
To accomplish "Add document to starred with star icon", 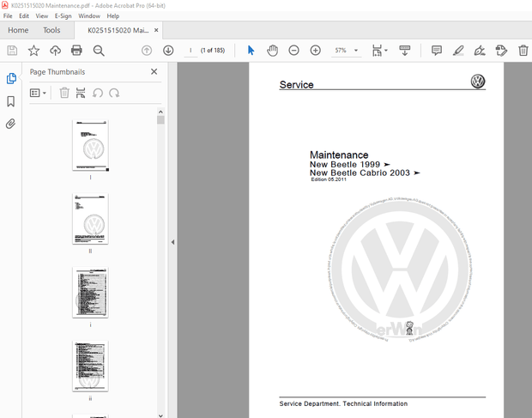I will 33,51.
